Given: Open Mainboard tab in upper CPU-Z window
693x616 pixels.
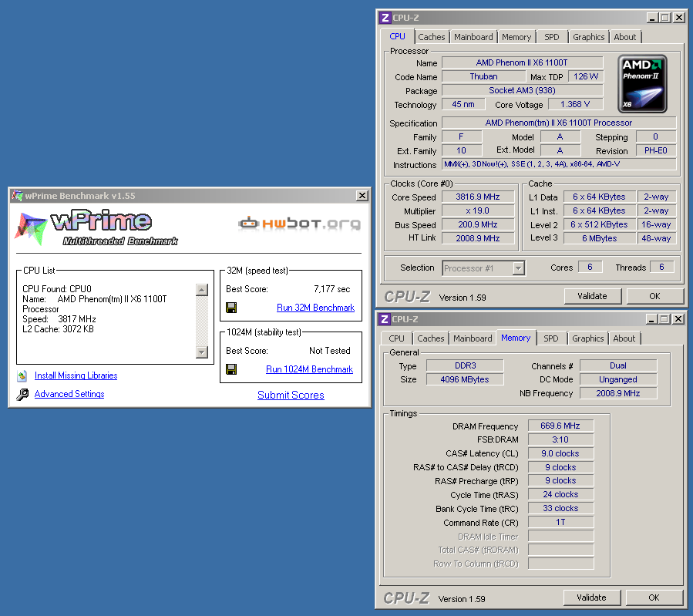Looking at the screenshot, I should click(473, 37).
